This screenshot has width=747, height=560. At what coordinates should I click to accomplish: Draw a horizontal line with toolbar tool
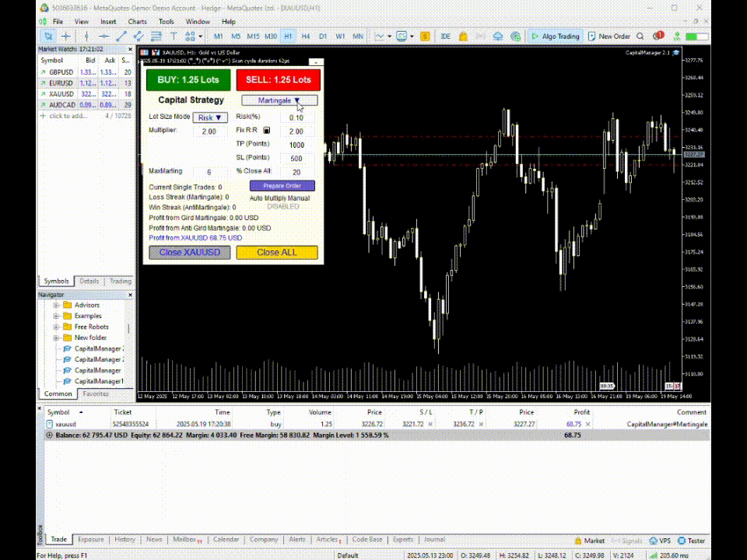click(103, 37)
